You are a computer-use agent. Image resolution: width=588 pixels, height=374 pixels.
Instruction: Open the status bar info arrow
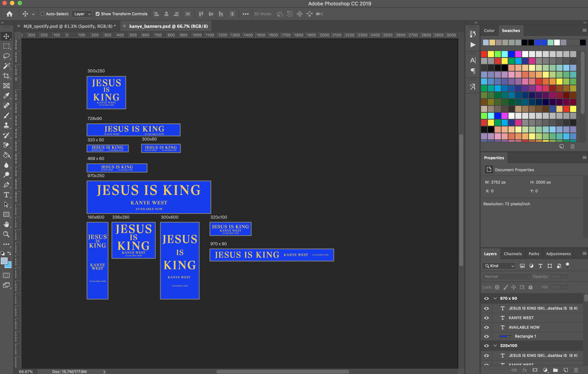[x=104, y=372]
